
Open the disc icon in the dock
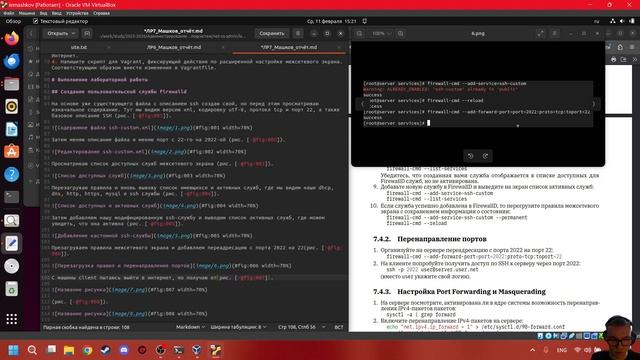click(11, 266)
